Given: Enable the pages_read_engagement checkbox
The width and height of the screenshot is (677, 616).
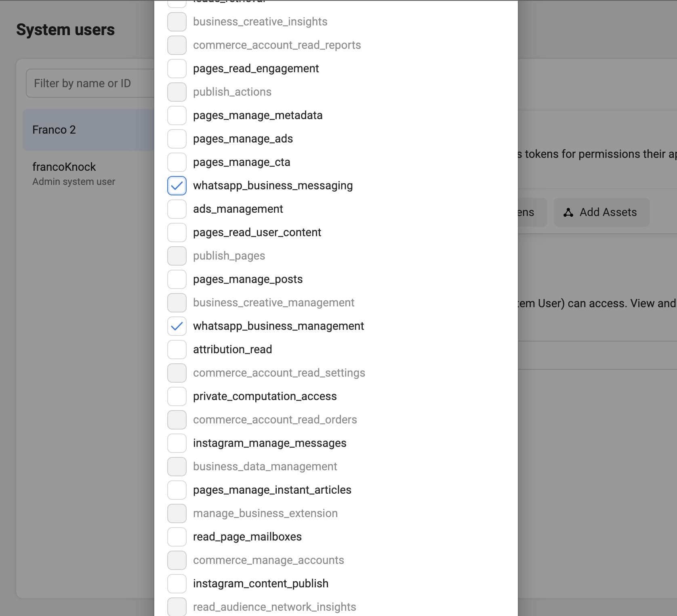Looking at the screenshot, I should (x=177, y=69).
